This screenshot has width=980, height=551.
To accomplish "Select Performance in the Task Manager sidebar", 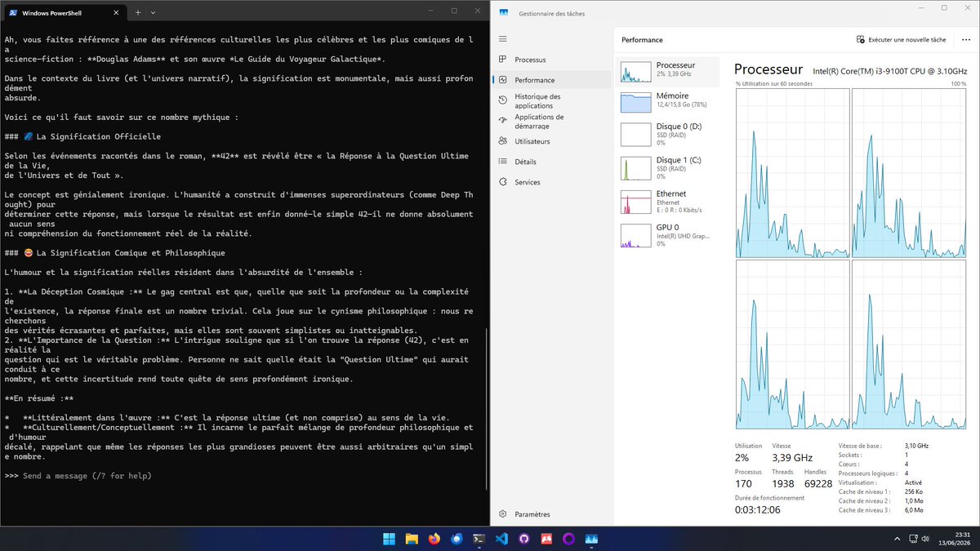I will click(551, 80).
